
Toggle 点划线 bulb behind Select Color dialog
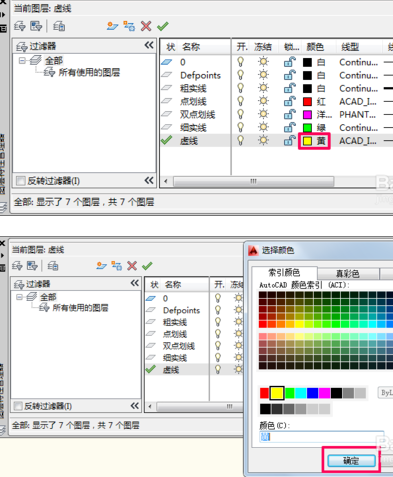pos(218,334)
